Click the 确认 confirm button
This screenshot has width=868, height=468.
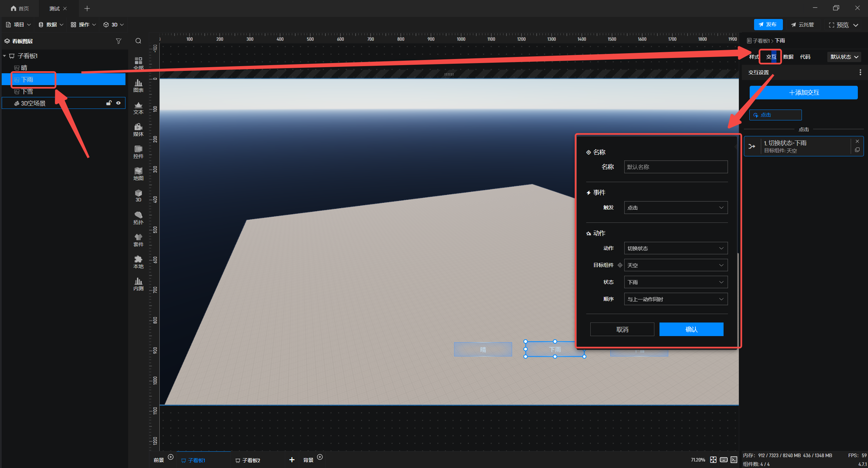(x=691, y=329)
